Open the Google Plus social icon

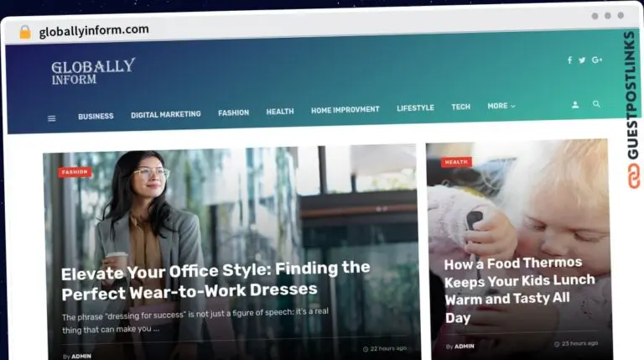click(597, 60)
